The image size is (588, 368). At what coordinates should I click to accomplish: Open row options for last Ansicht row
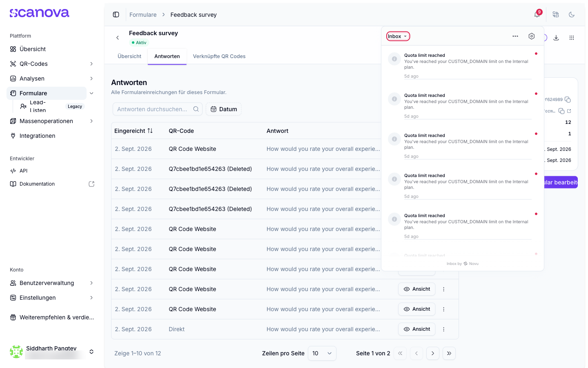click(444, 329)
